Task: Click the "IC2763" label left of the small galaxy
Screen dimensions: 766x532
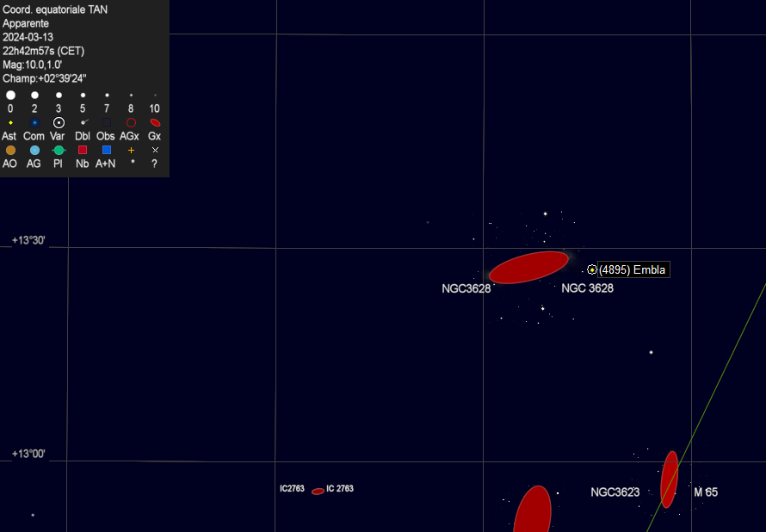Action: (x=292, y=488)
